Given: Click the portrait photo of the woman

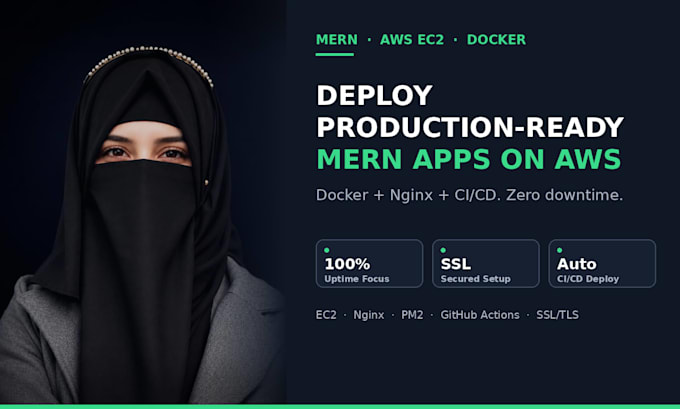Looking at the screenshot, I should (143, 202).
